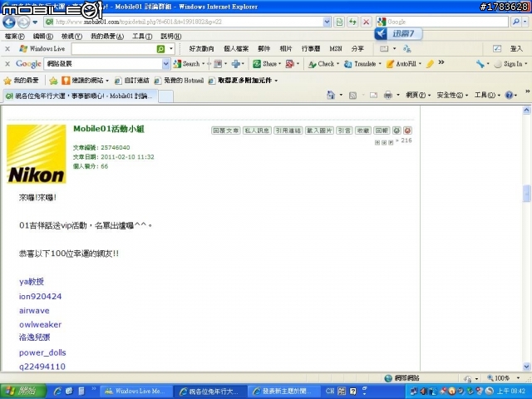Click the red Stop loading icon

click(x=366, y=22)
